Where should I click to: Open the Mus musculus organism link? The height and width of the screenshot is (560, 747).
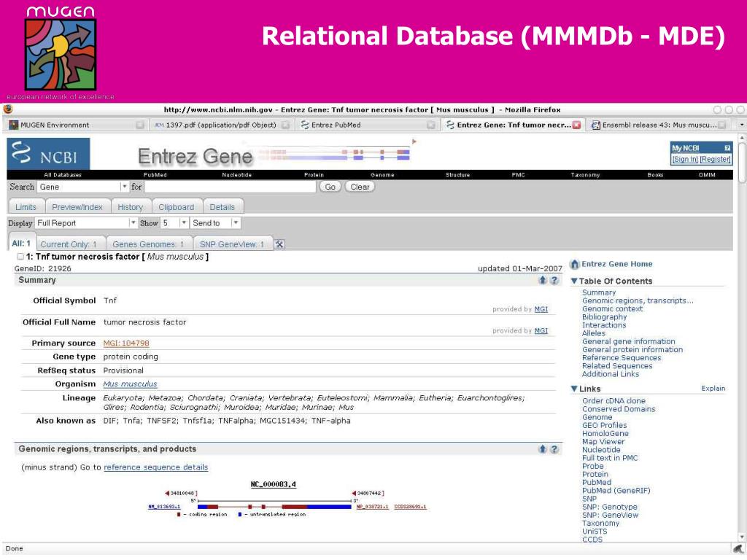coord(130,384)
